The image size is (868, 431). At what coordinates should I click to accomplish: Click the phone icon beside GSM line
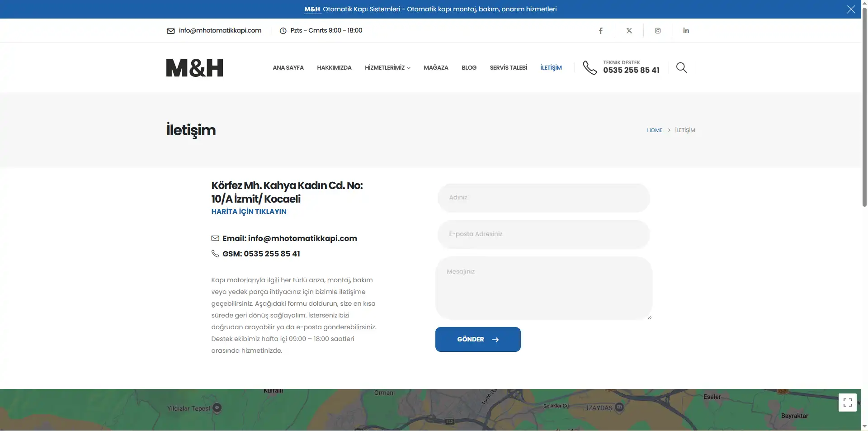[215, 253]
